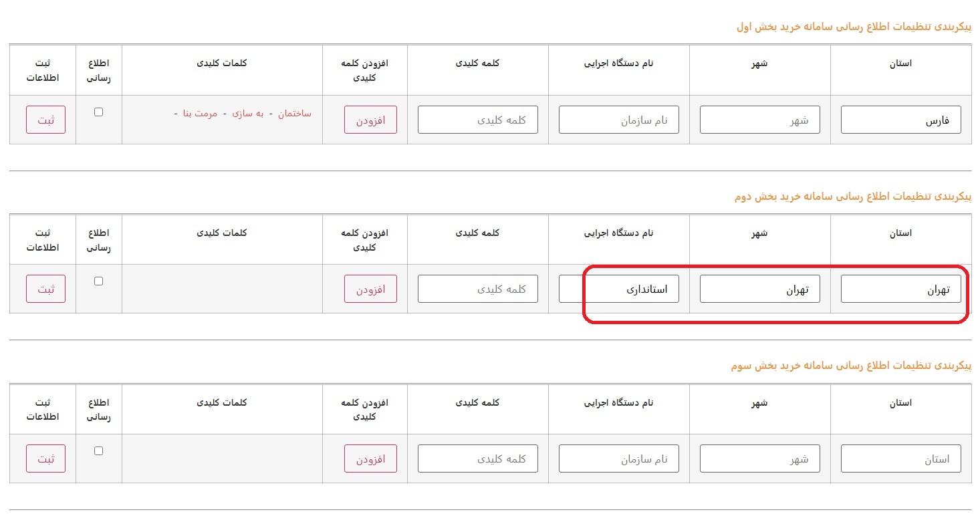Click the organization field containing استانداری
Screen dimensions: 980x522
click(x=618, y=289)
